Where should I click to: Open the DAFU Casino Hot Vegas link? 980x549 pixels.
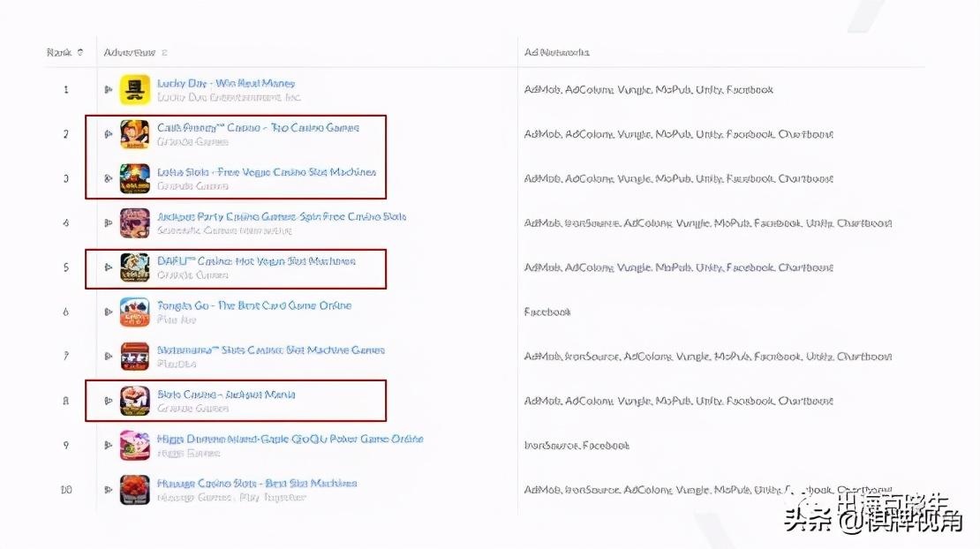(x=256, y=261)
